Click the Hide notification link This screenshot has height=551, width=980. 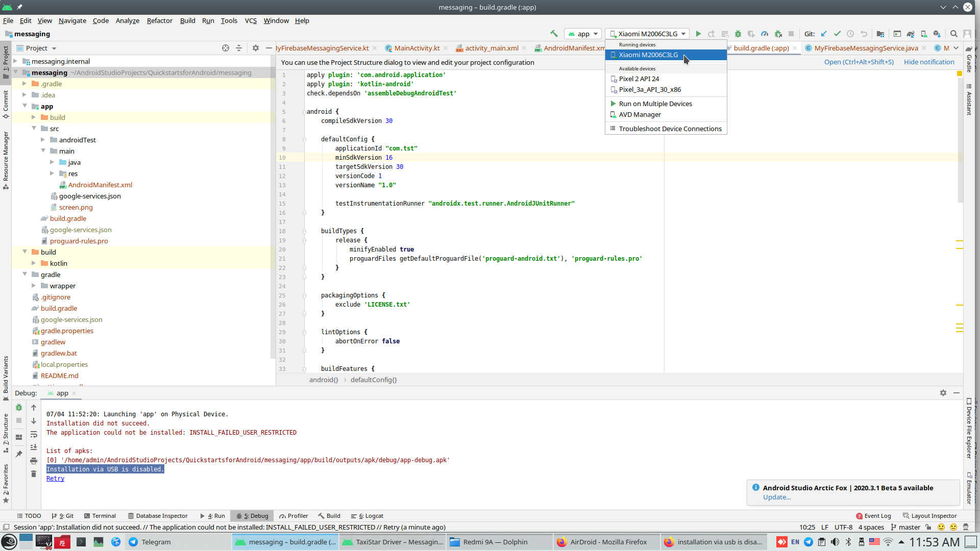pyautogui.click(x=929, y=62)
